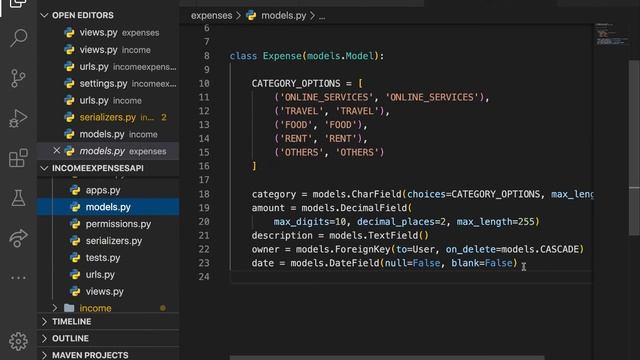The height and width of the screenshot is (360, 640).
Task: Collapse the INCOMEEXPENSESAPI folder section
Action: (44, 168)
